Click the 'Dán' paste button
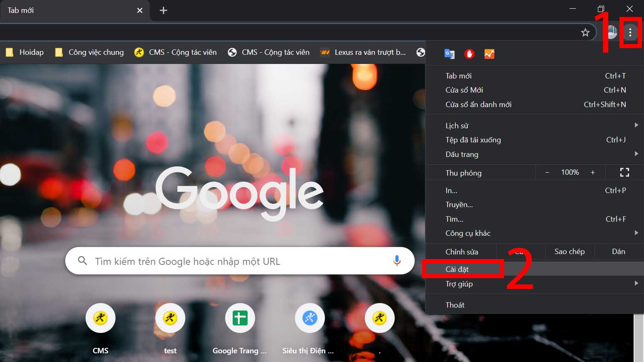Image resolution: width=644 pixels, height=362 pixels. [x=618, y=252]
